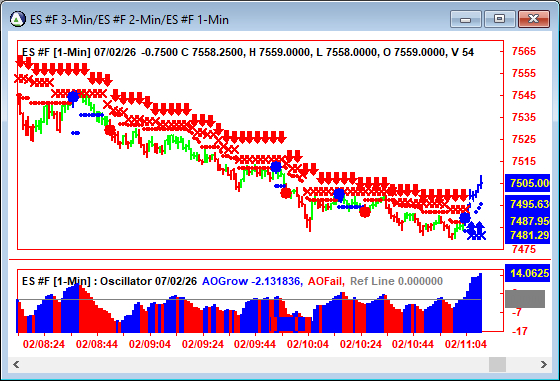Click the right scroll arrow of horizontal scrollbar
This screenshot has height=381, width=560.
pos(544,365)
